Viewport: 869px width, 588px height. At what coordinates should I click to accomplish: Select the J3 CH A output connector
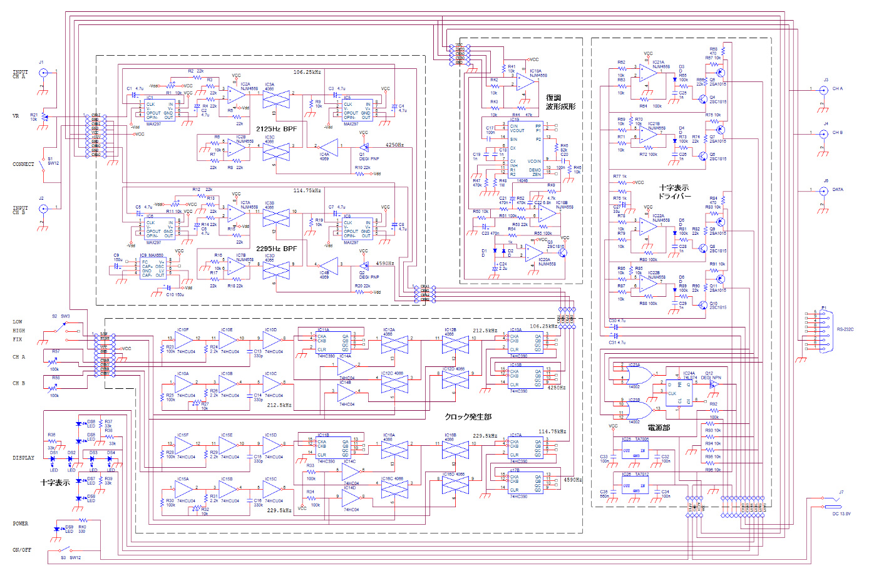coord(823,91)
